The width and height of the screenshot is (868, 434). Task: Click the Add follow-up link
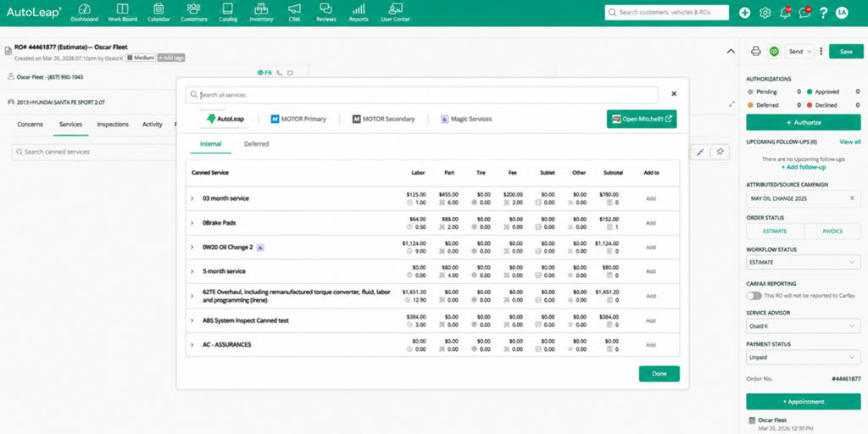pos(804,167)
